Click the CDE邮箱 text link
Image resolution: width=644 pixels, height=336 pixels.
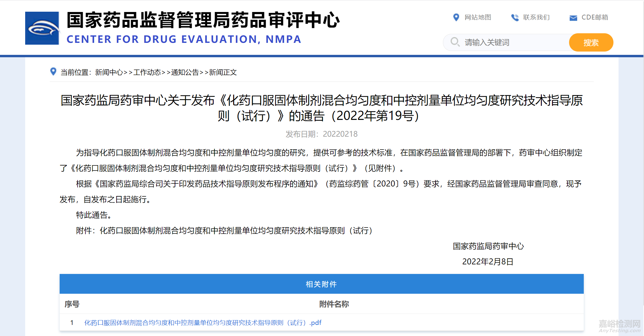[x=595, y=17]
